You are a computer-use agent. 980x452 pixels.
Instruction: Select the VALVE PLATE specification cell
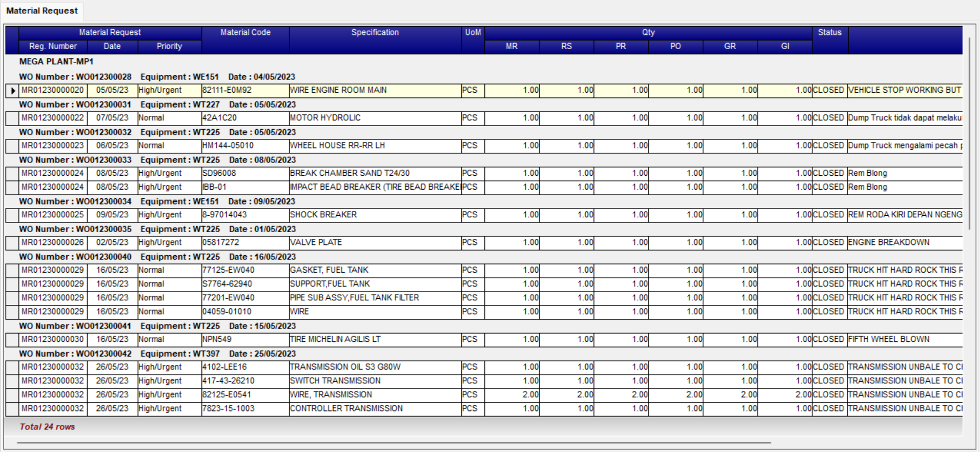(x=374, y=242)
